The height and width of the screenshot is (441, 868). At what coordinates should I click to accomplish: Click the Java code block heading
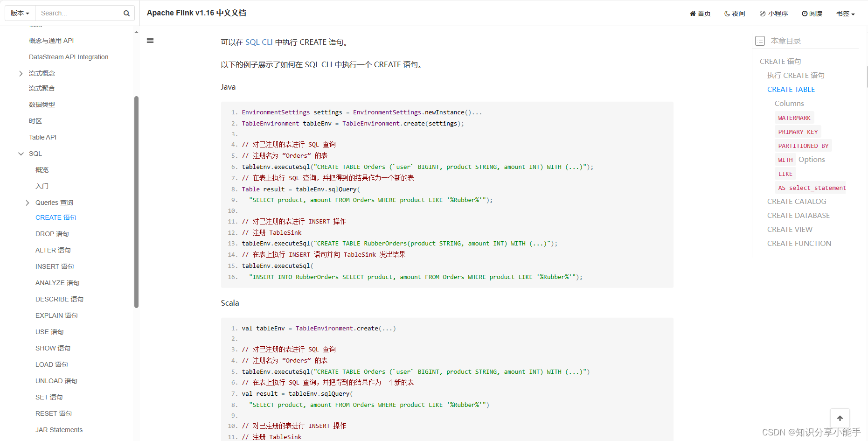228,87
